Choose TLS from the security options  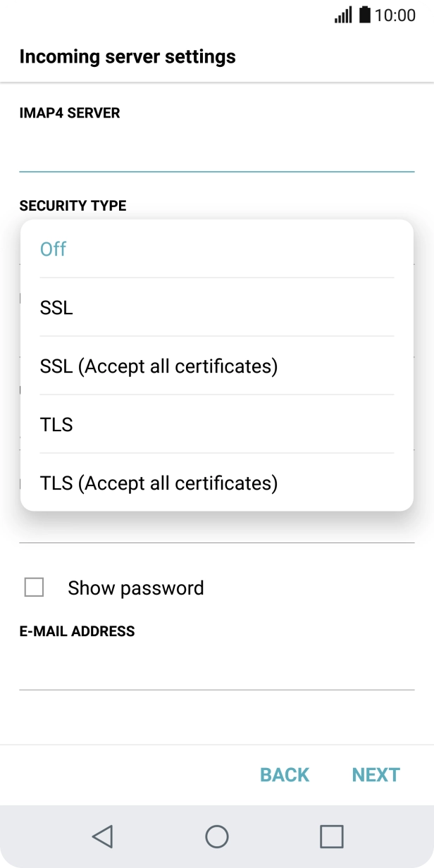pyautogui.click(x=57, y=424)
